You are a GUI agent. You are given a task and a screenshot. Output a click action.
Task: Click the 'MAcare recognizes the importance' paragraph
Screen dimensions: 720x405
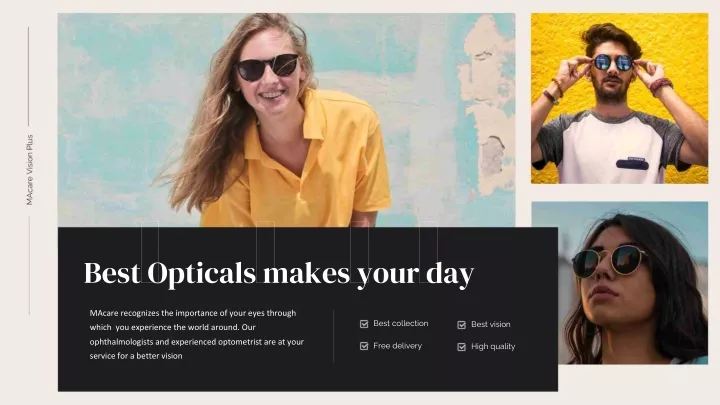pyautogui.click(x=197, y=334)
